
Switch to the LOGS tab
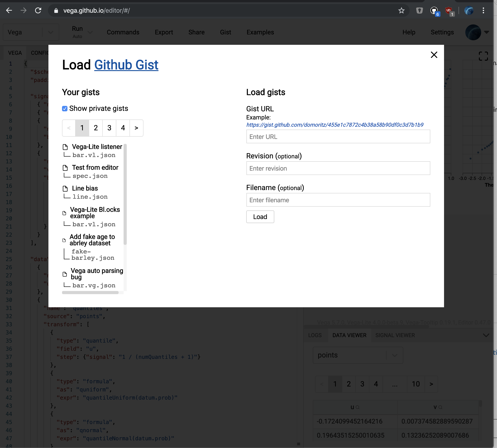(315, 335)
